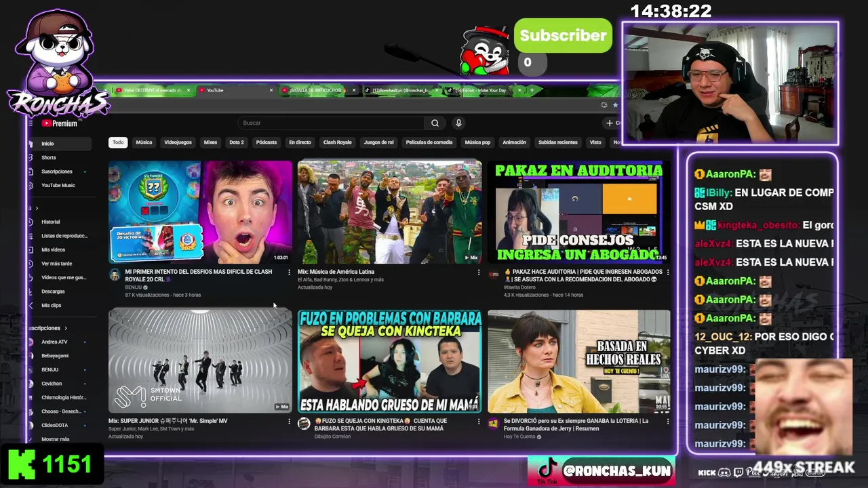Select the 'En directo' filter chip
Image resolution: width=868 pixels, height=488 pixels.
(300, 142)
